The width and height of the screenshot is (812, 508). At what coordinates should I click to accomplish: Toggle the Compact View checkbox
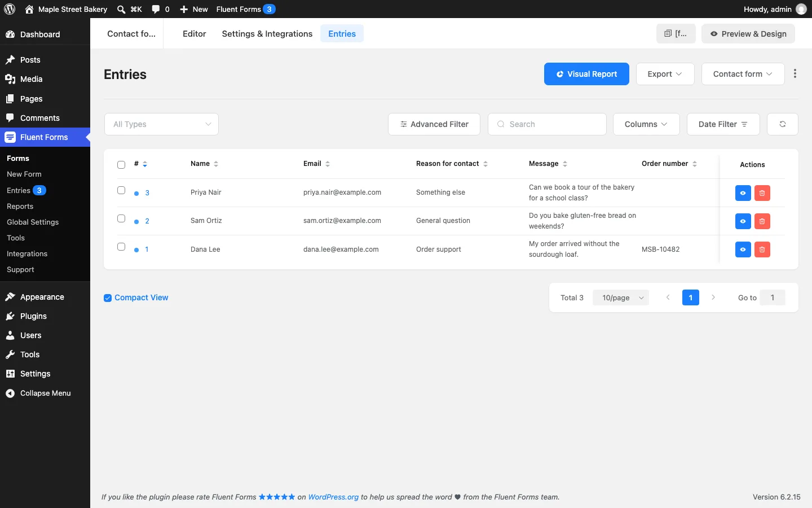tap(108, 298)
